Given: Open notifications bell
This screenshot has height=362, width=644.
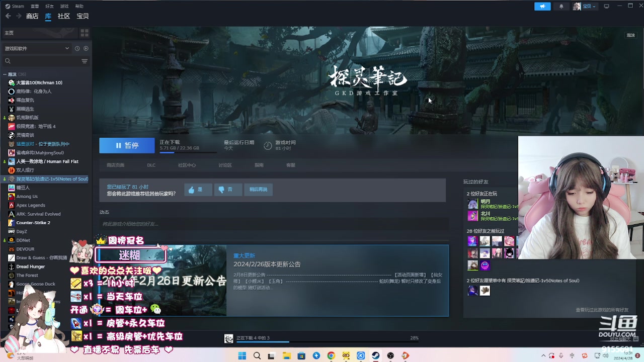Looking at the screenshot, I should click(x=561, y=6).
